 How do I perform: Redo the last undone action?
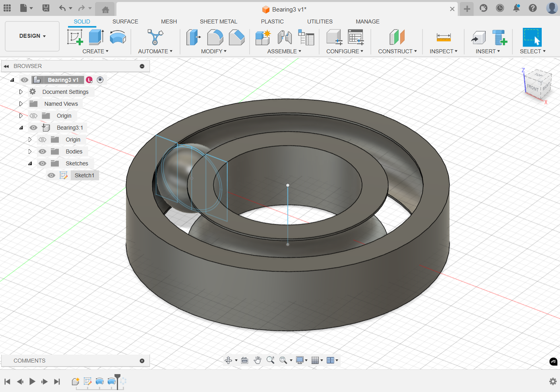[81, 8]
